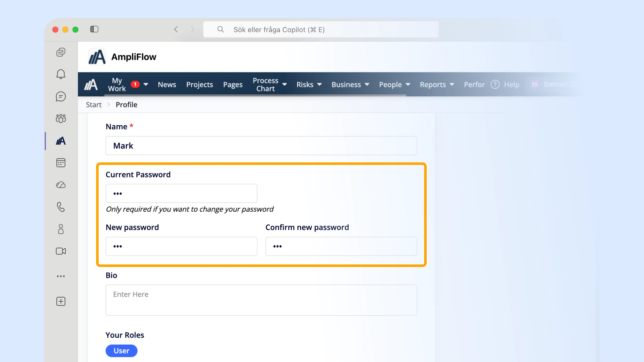
Task: Open the Projects menu item
Action: coord(199,84)
